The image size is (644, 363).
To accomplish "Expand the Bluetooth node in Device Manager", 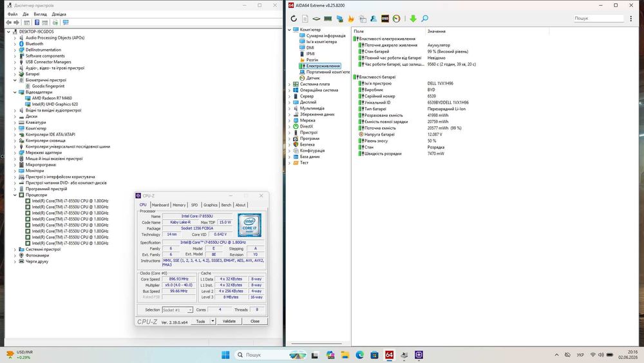I will (x=15, y=44).
